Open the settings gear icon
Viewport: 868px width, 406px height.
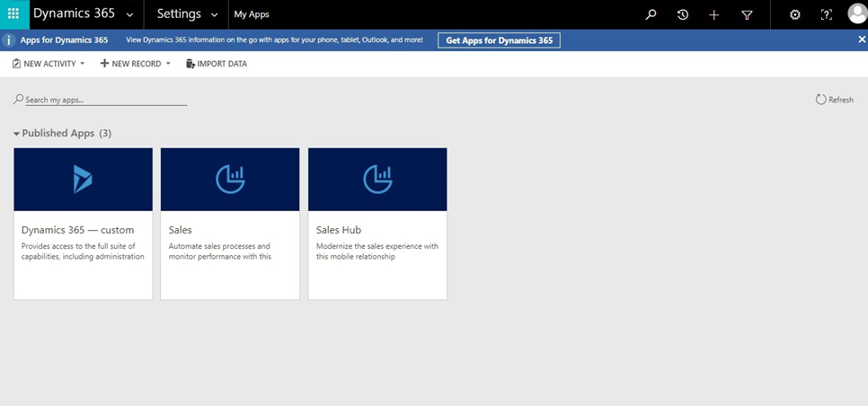click(794, 14)
